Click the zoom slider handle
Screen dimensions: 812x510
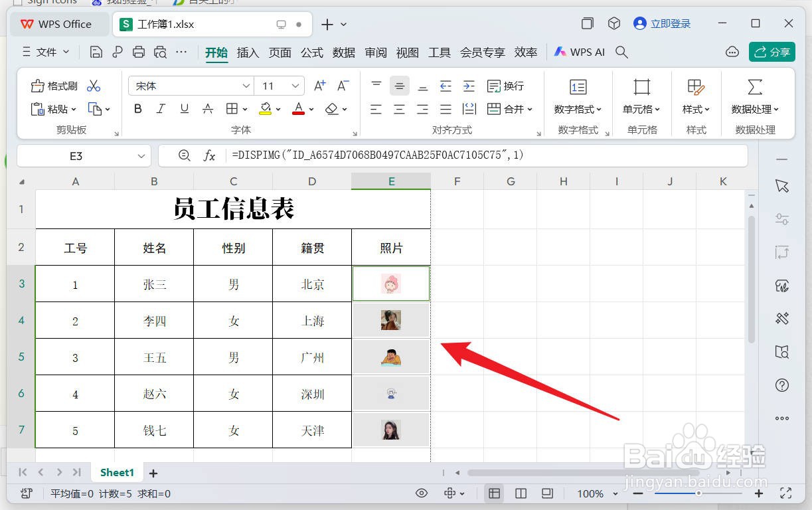(x=699, y=493)
